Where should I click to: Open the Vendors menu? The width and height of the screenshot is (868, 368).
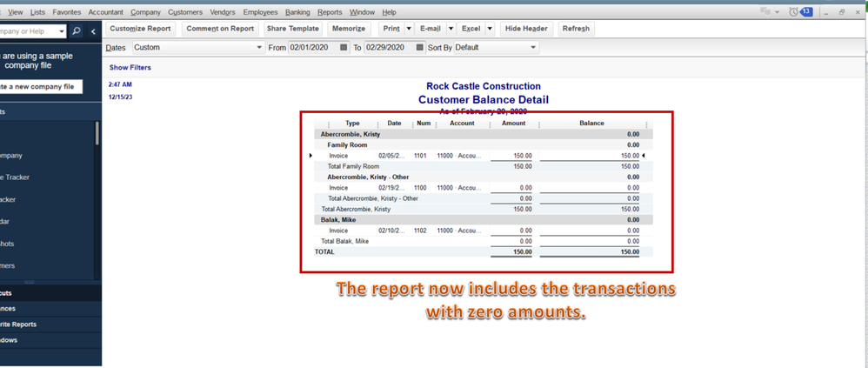223,12
